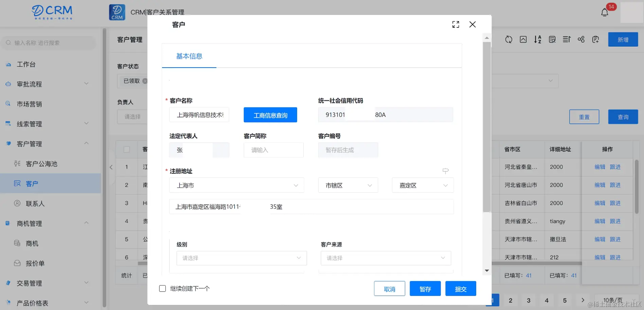Click the refresh icon in table toolbar
Screen dimensions: 644x310
tap(508, 39)
